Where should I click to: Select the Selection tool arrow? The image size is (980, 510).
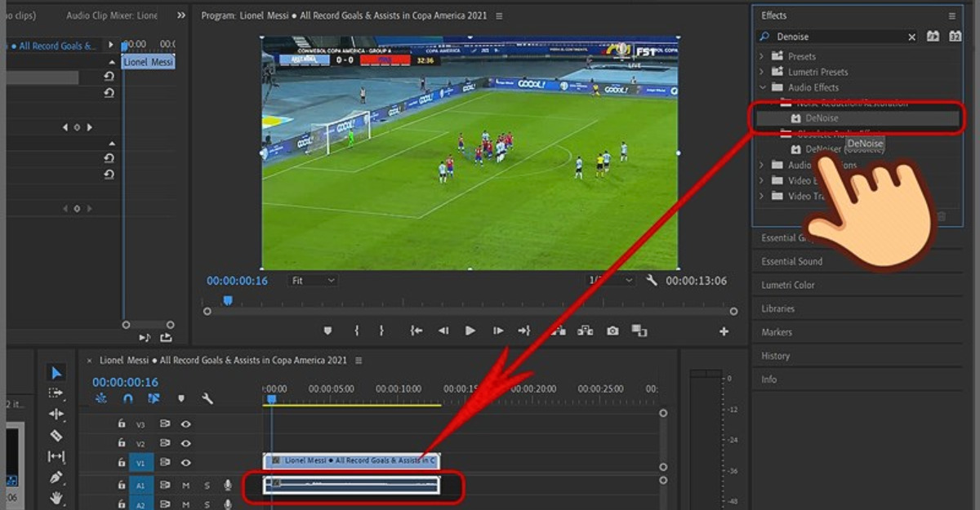pyautogui.click(x=56, y=373)
